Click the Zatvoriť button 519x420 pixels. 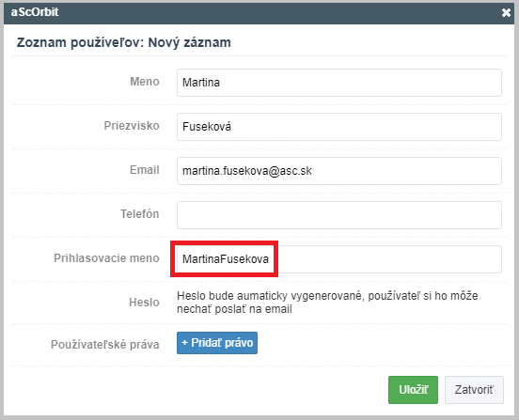click(474, 390)
